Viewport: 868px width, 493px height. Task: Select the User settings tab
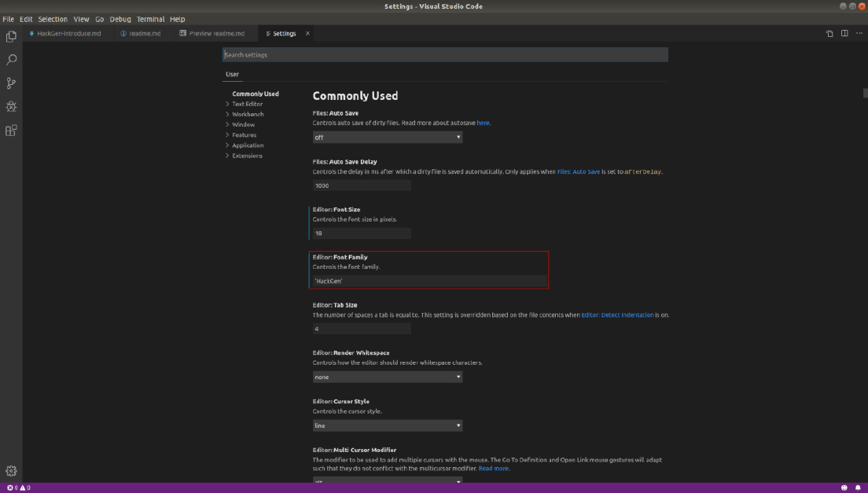(232, 74)
